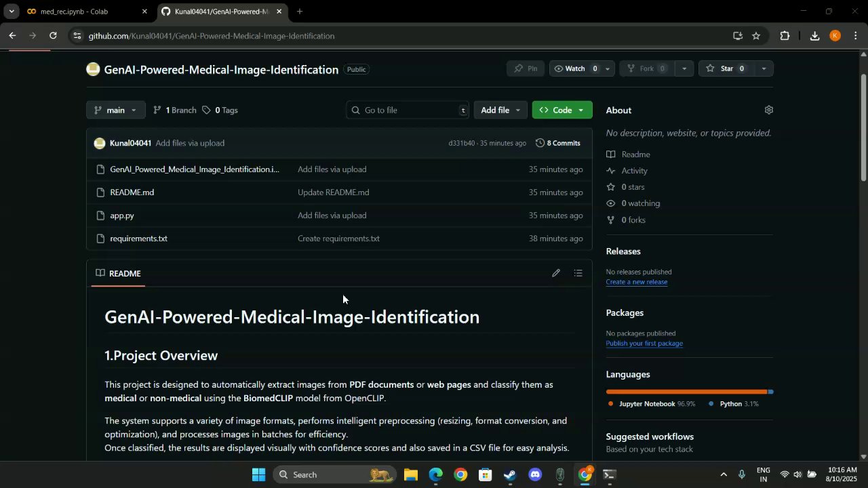Image resolution: width=868 pixels, height=488 pixels.
Task: View site information for github.com
Action: 78,36
